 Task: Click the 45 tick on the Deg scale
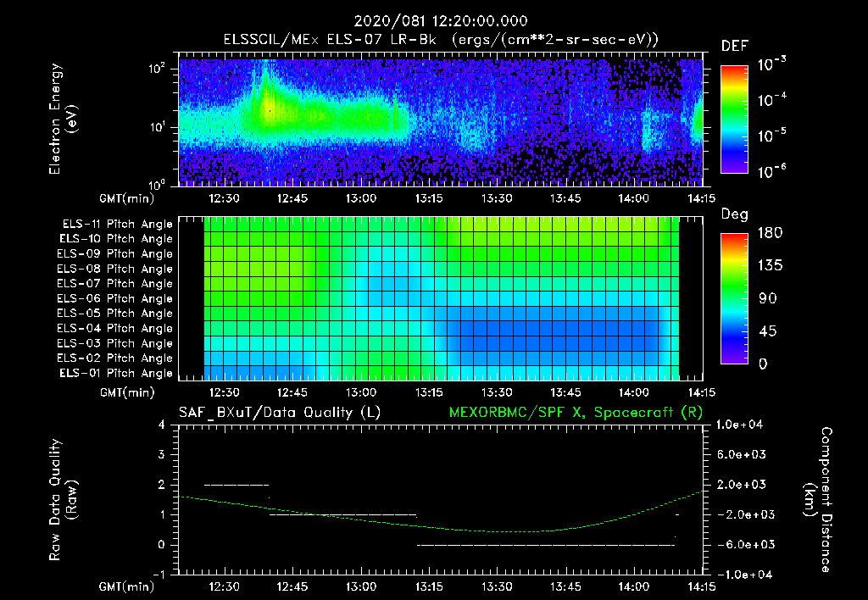point(768,331)
